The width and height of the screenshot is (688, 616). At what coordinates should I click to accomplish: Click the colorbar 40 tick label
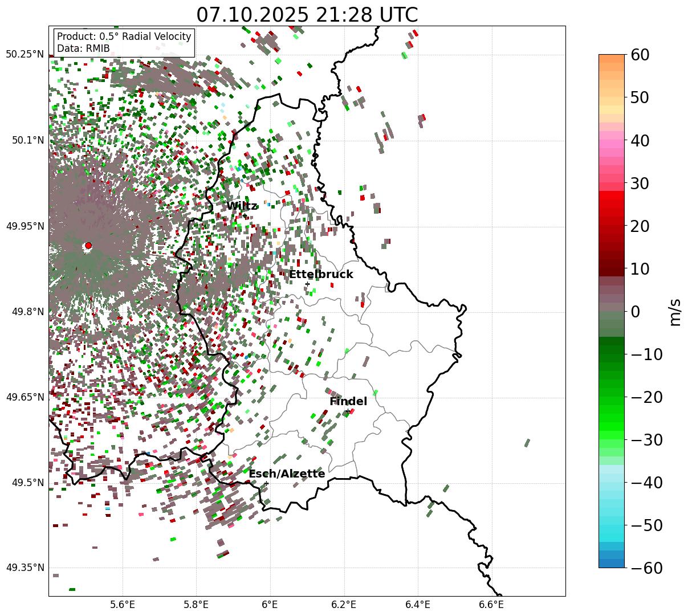(x=641, y=140)
